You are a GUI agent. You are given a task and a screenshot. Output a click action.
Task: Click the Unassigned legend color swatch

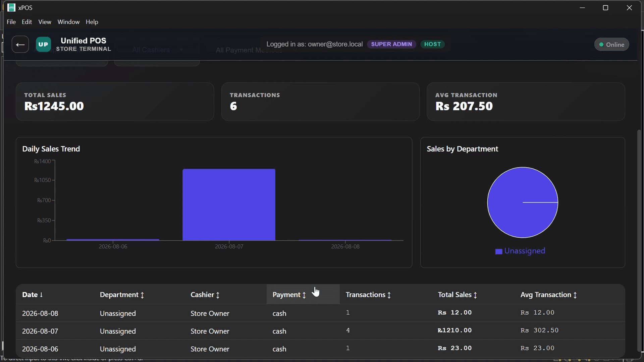pos(499,251)
